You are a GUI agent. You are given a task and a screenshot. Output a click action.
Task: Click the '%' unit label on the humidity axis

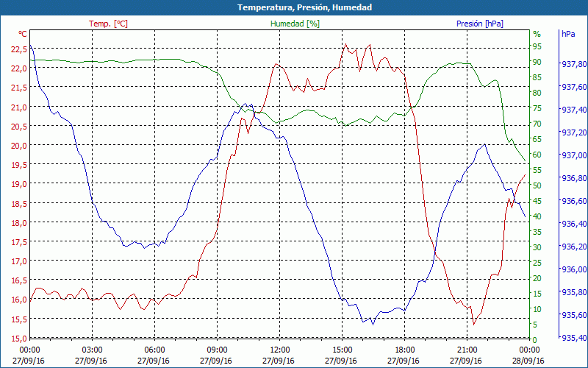tap(537, 34)
